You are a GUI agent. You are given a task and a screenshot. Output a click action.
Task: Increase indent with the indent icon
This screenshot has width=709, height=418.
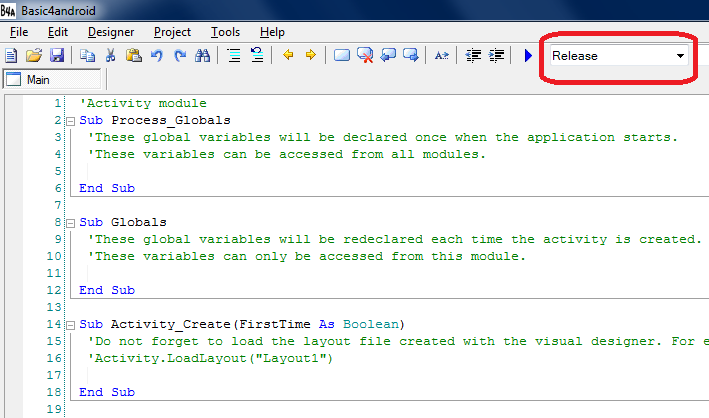(496, 56)
